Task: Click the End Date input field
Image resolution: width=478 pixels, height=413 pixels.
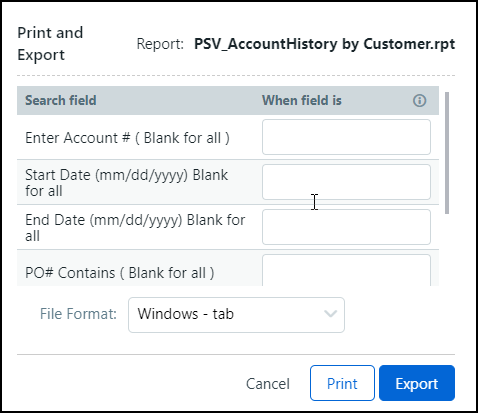Action: pyautogui.click(x=346, y=227)
